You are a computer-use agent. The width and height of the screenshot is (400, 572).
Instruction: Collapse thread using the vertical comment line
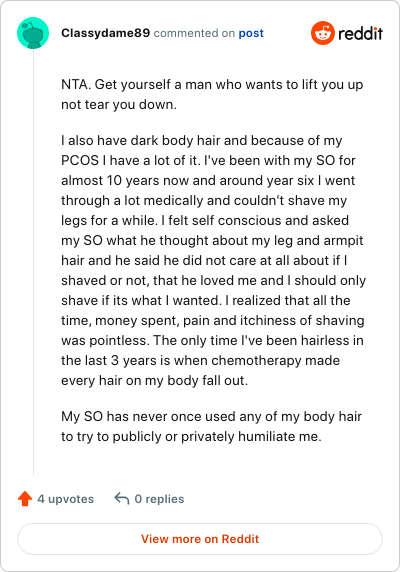click(x=33, y=262)
